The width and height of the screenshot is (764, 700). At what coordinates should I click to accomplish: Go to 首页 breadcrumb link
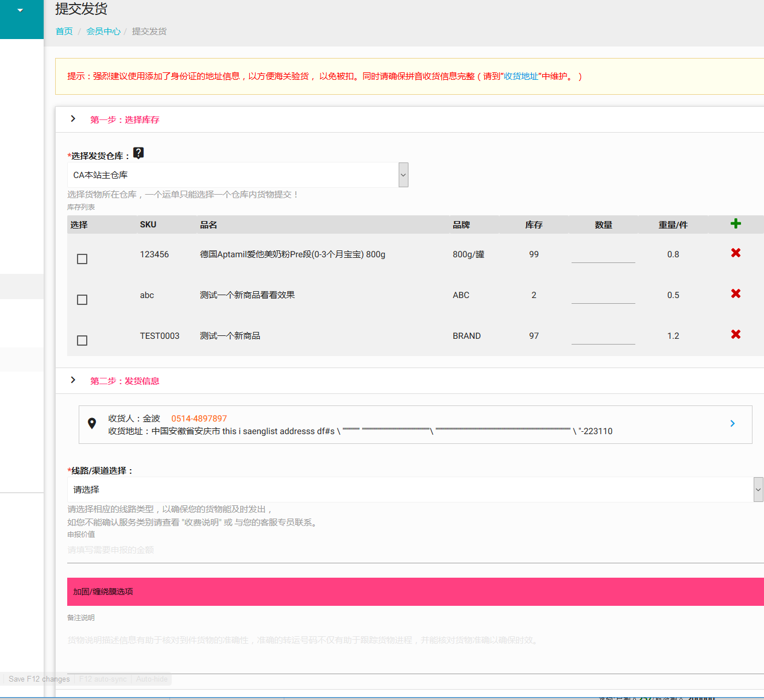tap(64, 32)
